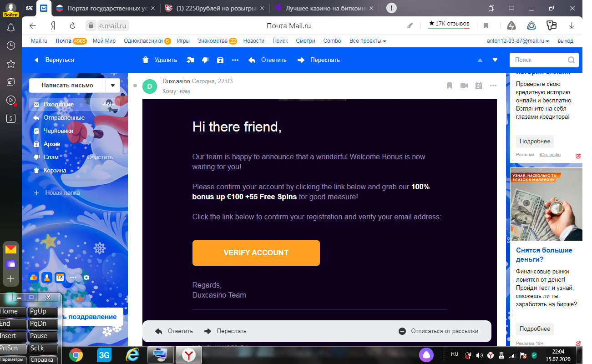
Task: Open the calendar icon showing 15 in sidebar
Action: tap(60, 278)
